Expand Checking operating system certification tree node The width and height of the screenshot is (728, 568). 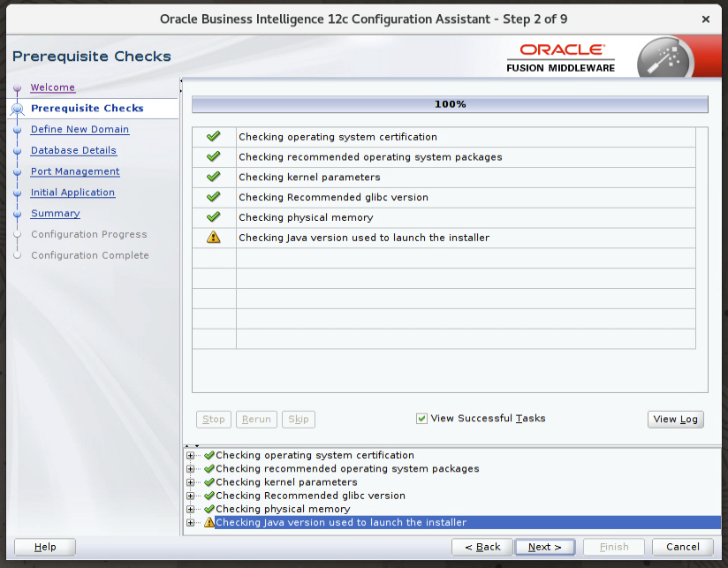190,455
